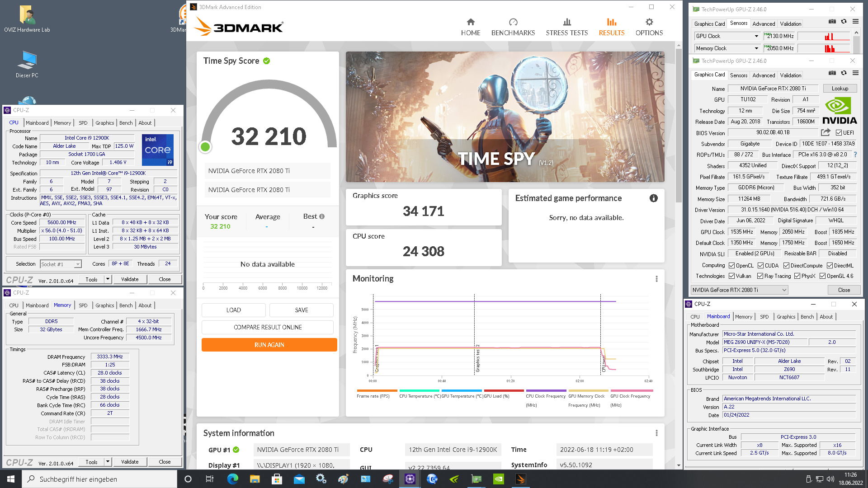Select the Dieser PC desktop icon
This screenshot has height=488, width=868.
point(27,64)
